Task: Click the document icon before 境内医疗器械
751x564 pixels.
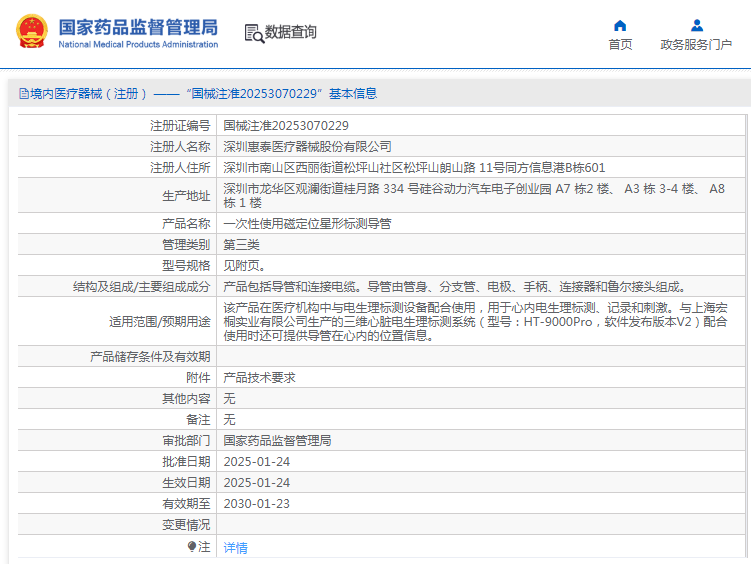Action: click(x=24, y=93)
